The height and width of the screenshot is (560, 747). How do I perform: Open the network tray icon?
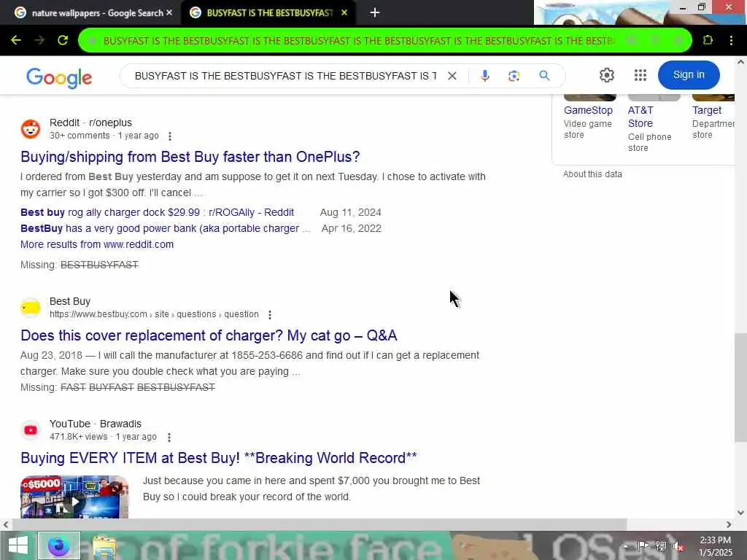coord(660,545)
